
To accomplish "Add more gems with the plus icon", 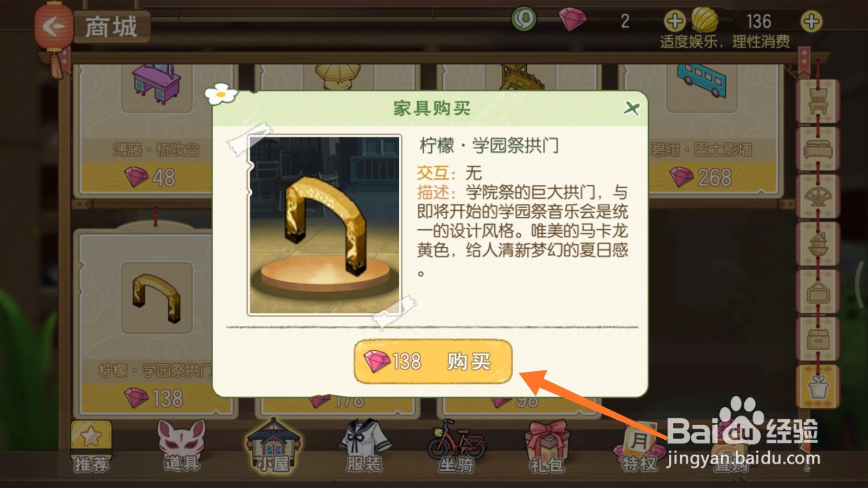I will click(x=674, y=22).
